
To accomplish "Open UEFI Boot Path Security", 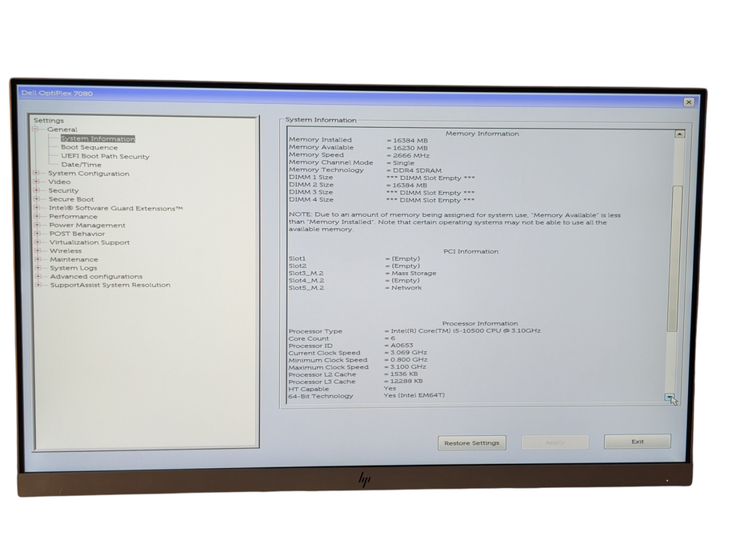I will 106,156.
